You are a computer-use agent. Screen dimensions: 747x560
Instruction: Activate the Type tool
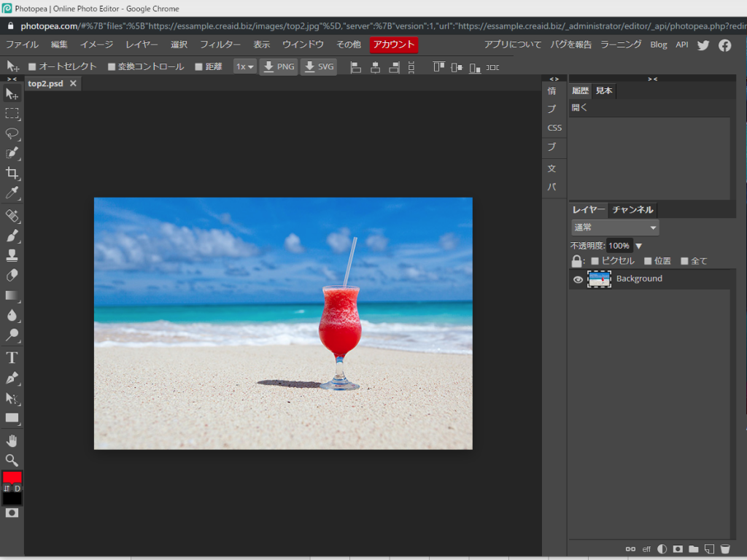[12, 357]
